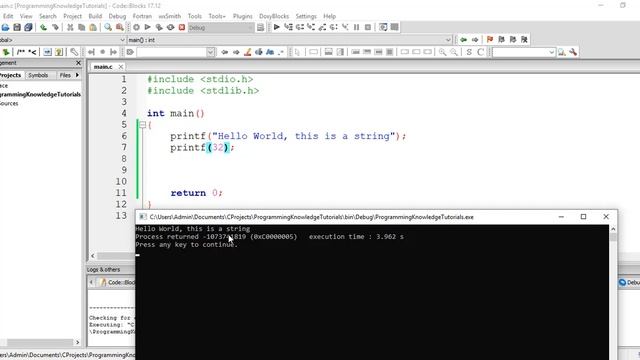The height and width of the screenshot is (360, 640).
Task: Cut selection using the scissors icon
Action: [70, 27]
